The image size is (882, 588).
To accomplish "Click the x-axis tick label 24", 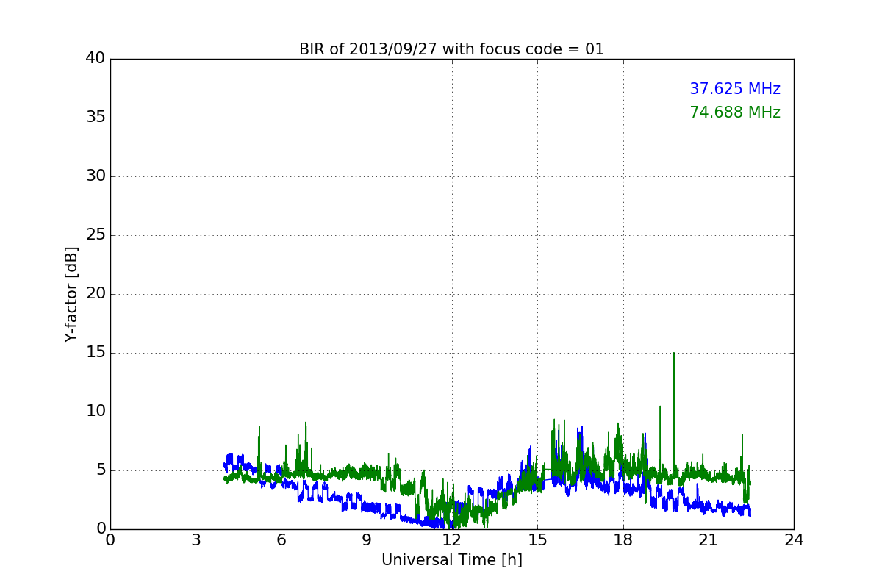I will click(794, 540).
